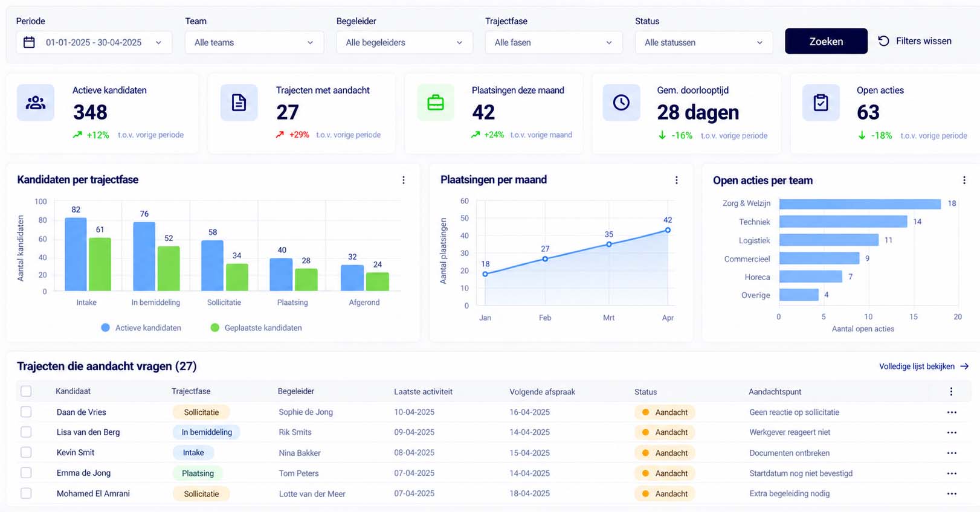Sort table by Status column header
Viewport: 980px width, 512px height.
pyautogui.click(x=645, y=392)
